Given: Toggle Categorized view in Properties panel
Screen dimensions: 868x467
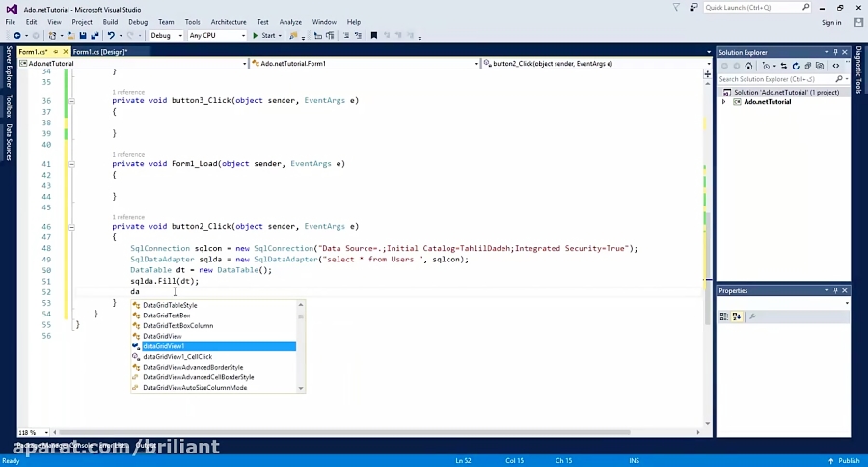Looking at the screenshot, I should pyautogui.click(x=724, y=316).
